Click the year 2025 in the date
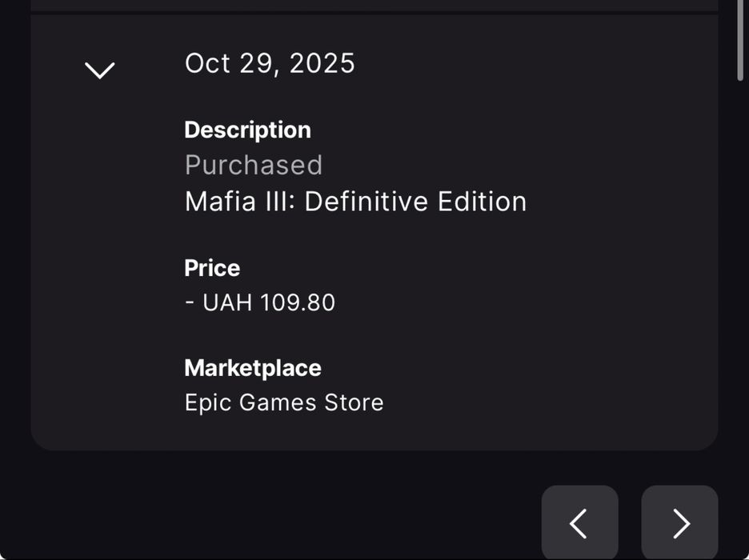This screenshot has height=560, width=749. 322,63
